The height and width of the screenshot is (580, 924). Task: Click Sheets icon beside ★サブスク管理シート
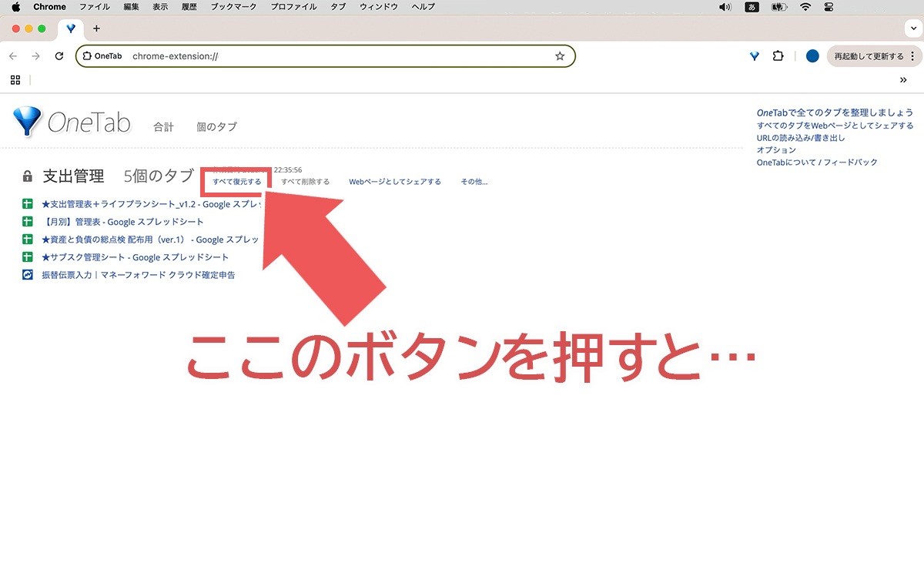[28, 257]
